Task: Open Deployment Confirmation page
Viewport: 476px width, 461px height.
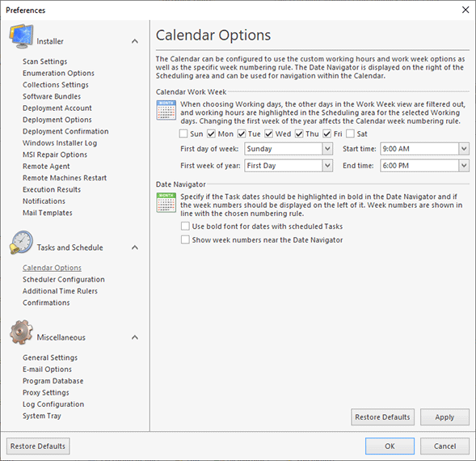Action: click(65, 131)
